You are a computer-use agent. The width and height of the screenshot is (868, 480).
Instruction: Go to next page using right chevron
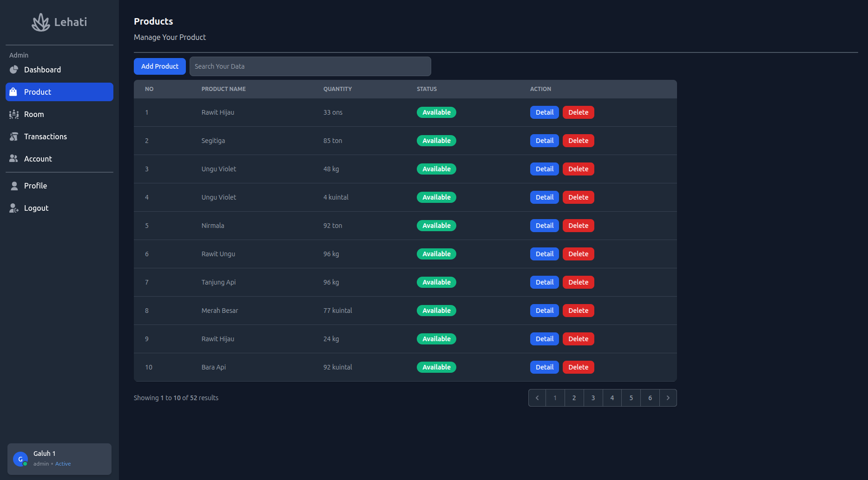668,398
